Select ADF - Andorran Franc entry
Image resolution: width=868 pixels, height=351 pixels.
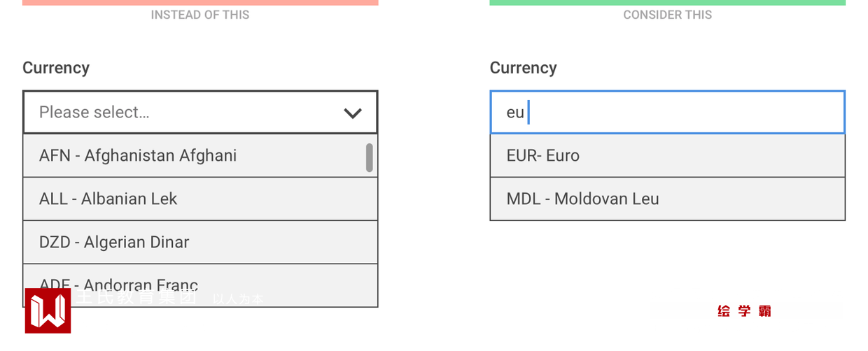pyautogui.click(x=119, y=284)
